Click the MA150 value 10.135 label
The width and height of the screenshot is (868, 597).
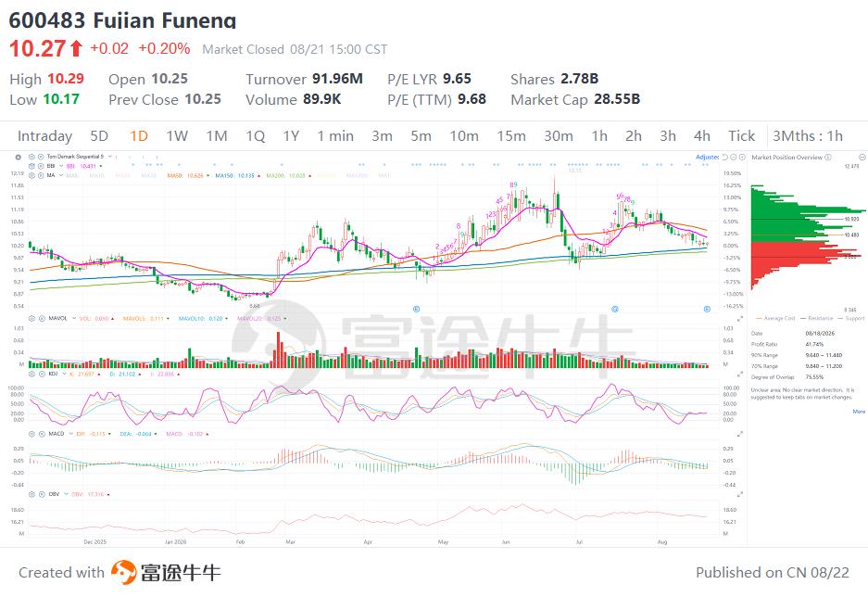[234, 175]
